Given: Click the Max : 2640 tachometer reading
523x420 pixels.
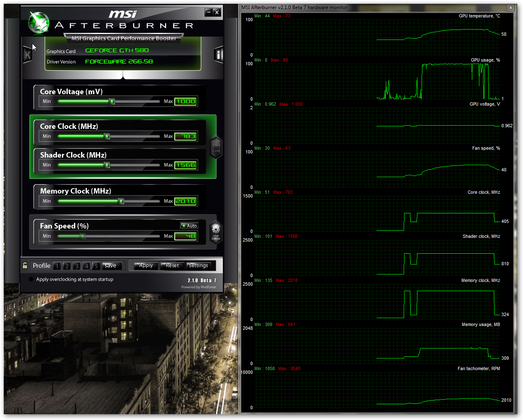Looking at the screenshot, I should click(x=289, y=368).
